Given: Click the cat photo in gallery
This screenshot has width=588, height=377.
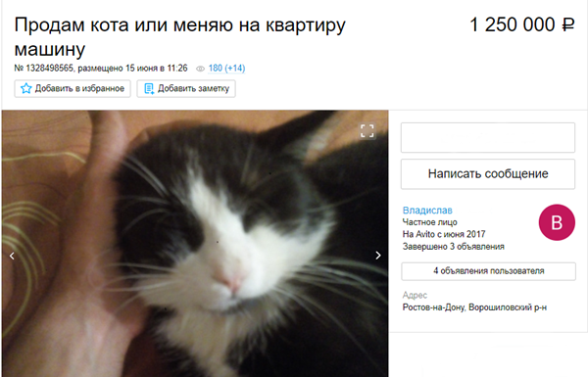Looking at the screenshot, I should tap(195, 244).
